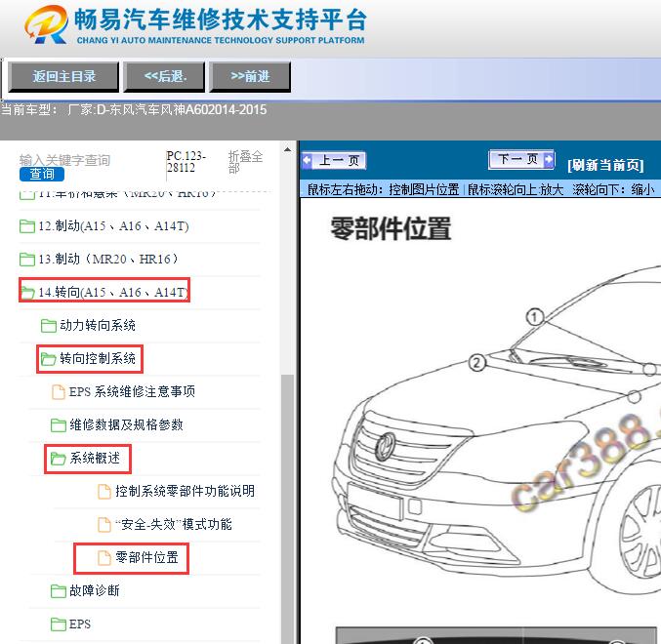The image size is (661, 644).
Task: Click the folder icon of 故障诊断
Action: pyautogui.click(x=59, y=591)
